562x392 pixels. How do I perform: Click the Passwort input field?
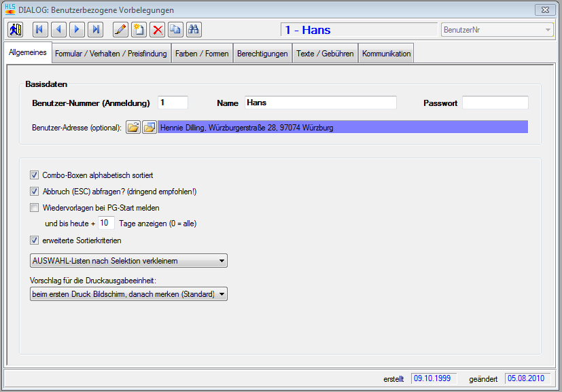(x=495, y=103)
